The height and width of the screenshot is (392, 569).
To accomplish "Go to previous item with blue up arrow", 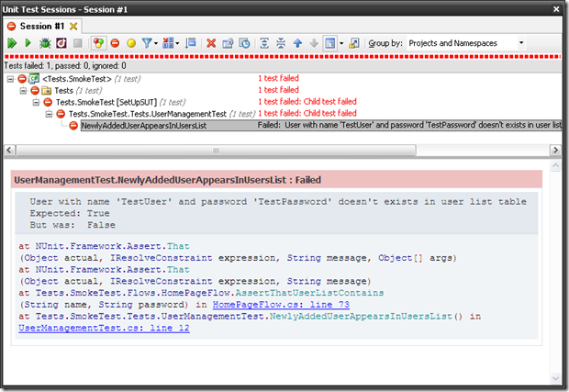I will (297, 43).
